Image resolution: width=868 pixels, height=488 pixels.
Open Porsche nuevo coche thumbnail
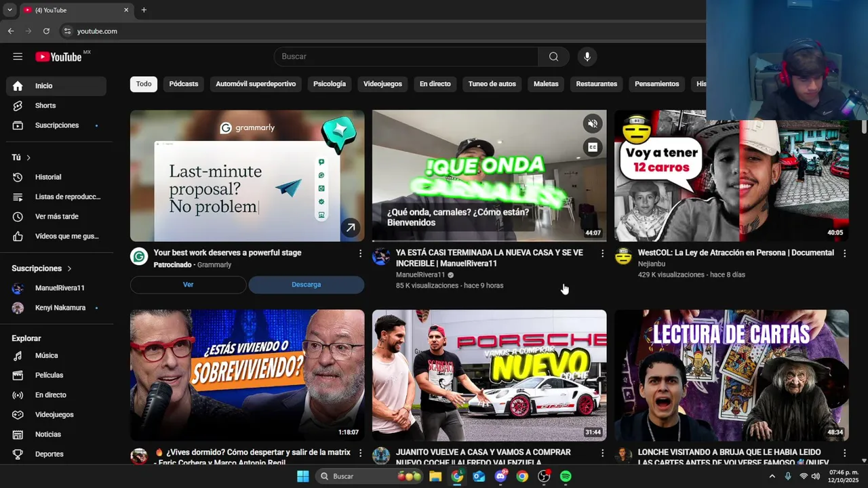(490, 375)
